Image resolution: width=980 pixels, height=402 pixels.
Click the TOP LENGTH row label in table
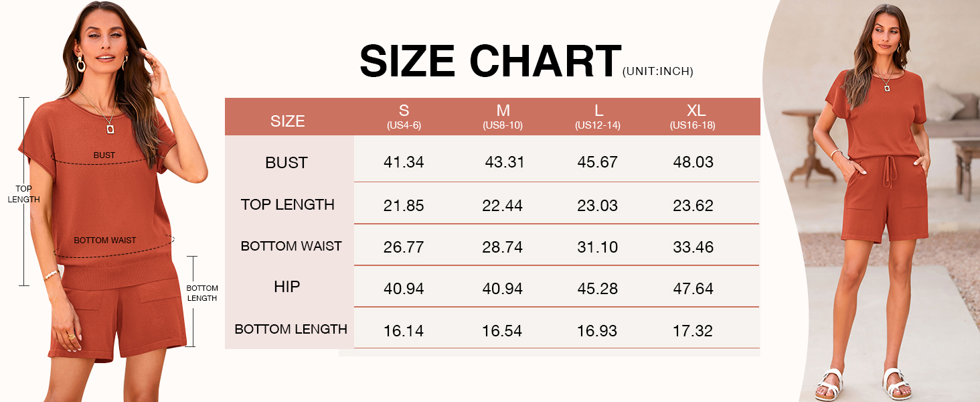(x=288, y=205)
